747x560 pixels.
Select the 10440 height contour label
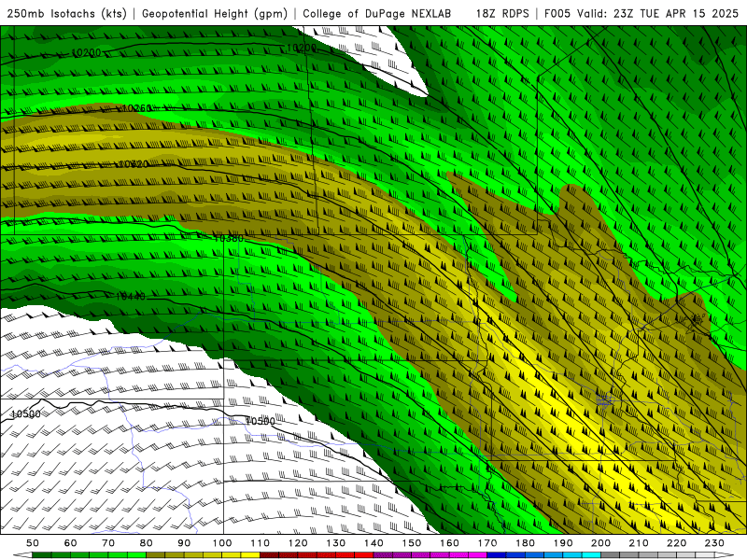pos(131,297)
